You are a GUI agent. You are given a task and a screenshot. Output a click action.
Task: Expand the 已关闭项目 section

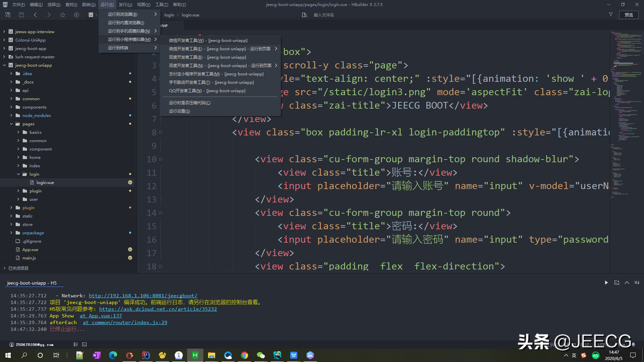click(x=4, y=268)
